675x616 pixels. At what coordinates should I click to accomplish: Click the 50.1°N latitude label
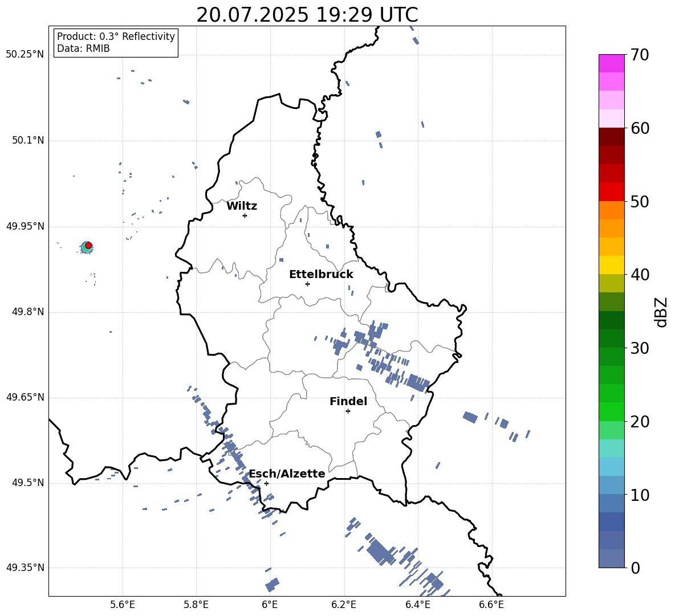(x=28, y=140)
